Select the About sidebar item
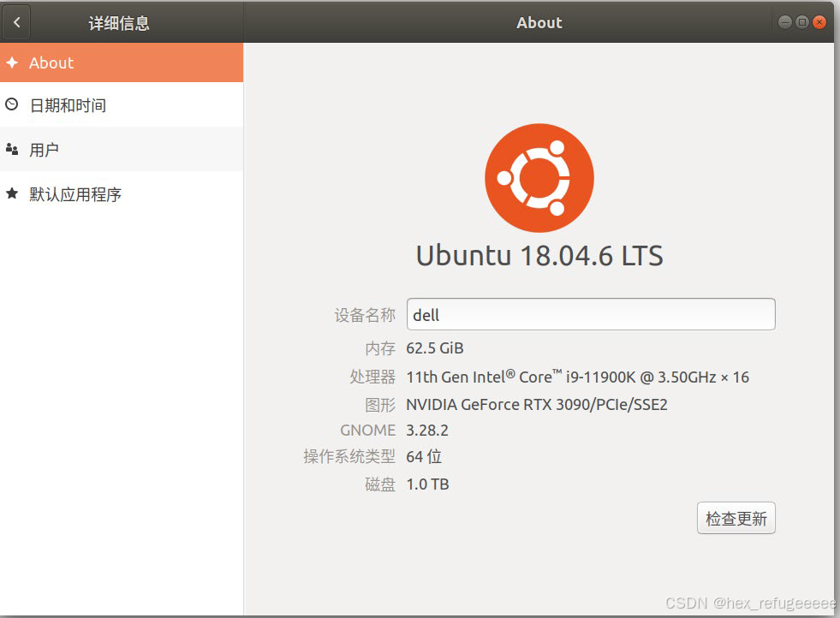This screenshot has width=840, height=618. [122, 62]
